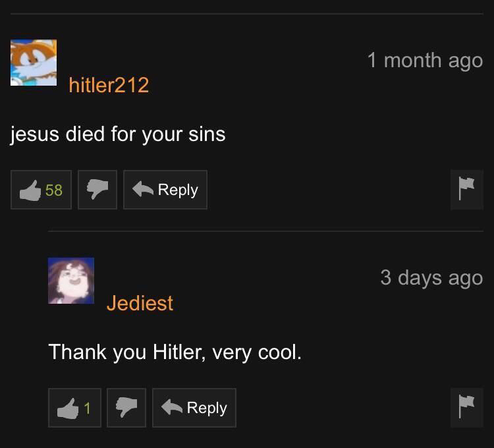Open the Jediest username link
The width and height of the screenshot is (494, 448).
140,303
